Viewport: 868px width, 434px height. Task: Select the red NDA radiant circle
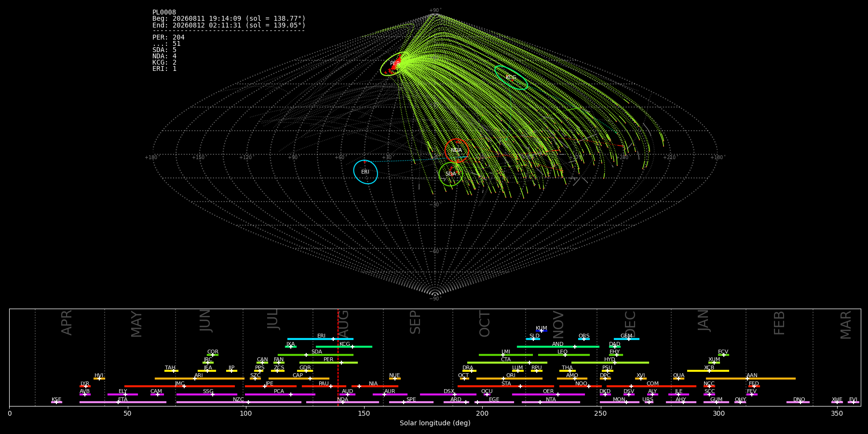[x=457, y=150]
